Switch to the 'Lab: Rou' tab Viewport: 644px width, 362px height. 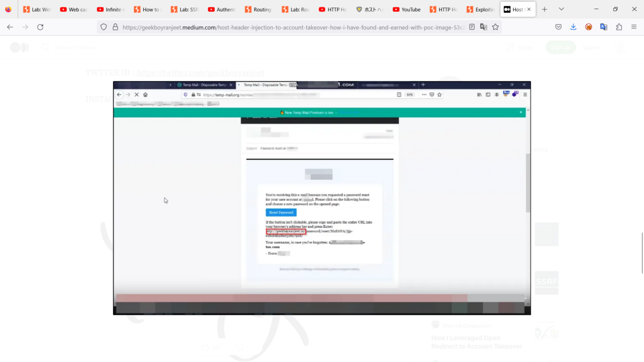(295, 9)
